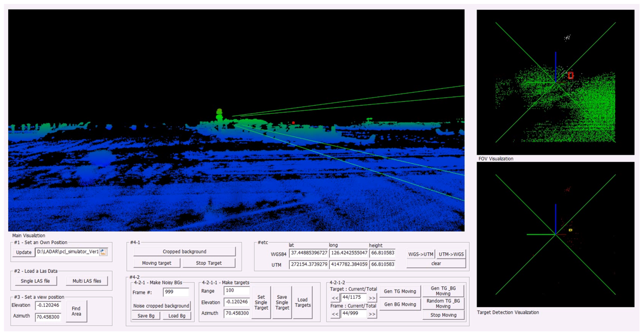
Task: Step forward one frame using >> button
Action: coord(372,314)
